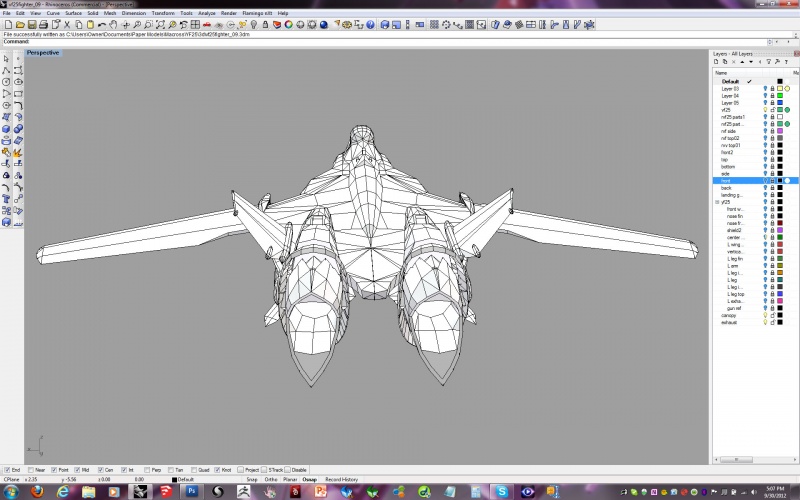This screenshot has width=800, height=500.
Task: Enable the Near osnap checkbox
Action: [x=31, y=470]
